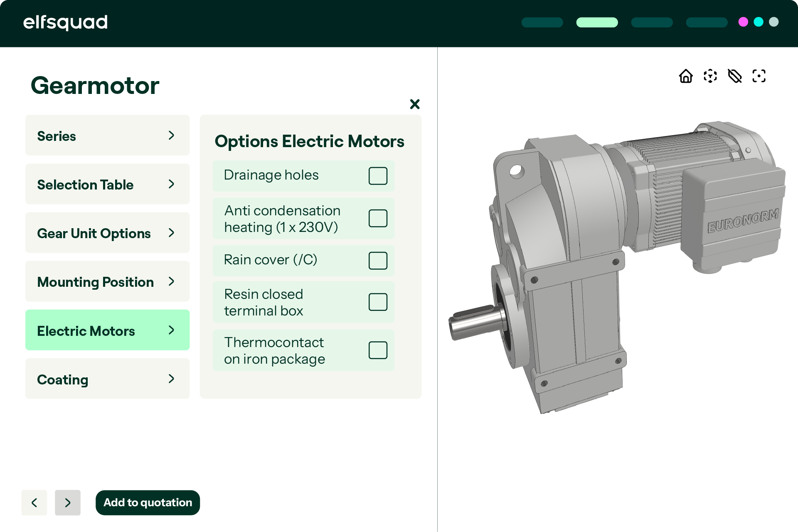
Task: Click the elfsquad logo
Action: click(x=65, y=22)
